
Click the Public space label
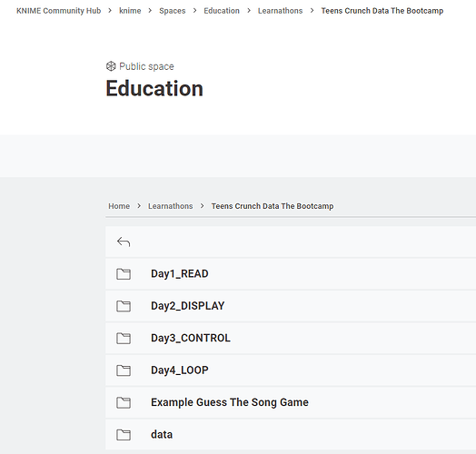coord(146,66)
